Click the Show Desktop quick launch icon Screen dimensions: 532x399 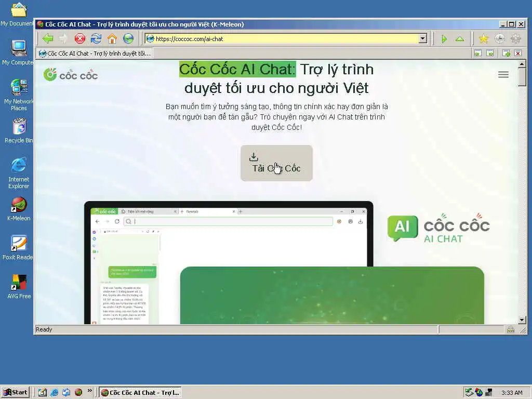click(42, 392)
